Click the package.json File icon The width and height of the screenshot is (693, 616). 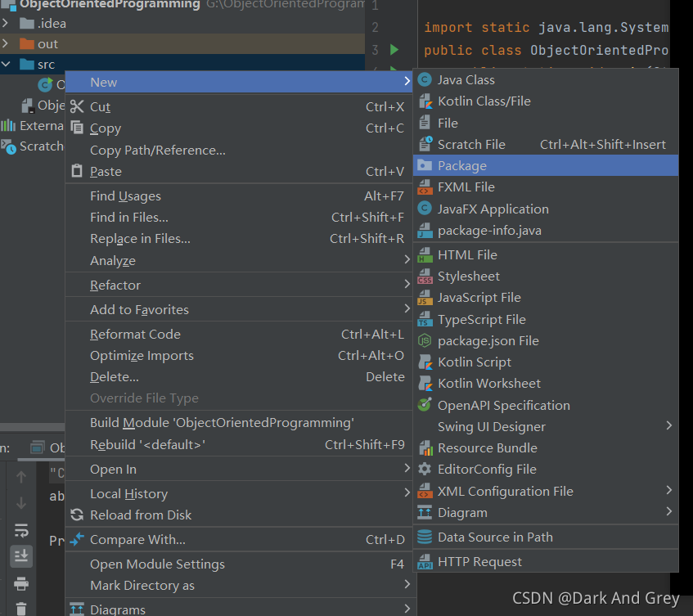click(425, 340)
